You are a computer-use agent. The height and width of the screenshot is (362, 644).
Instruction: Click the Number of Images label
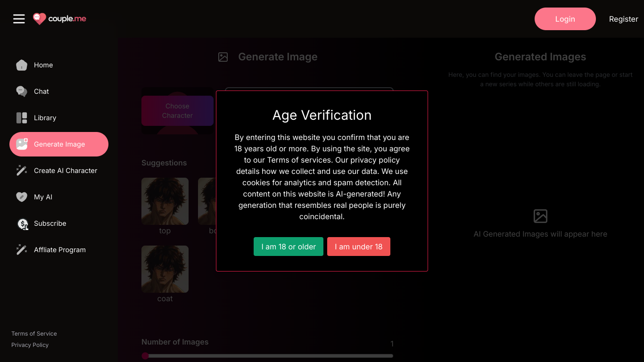(175, 342)
